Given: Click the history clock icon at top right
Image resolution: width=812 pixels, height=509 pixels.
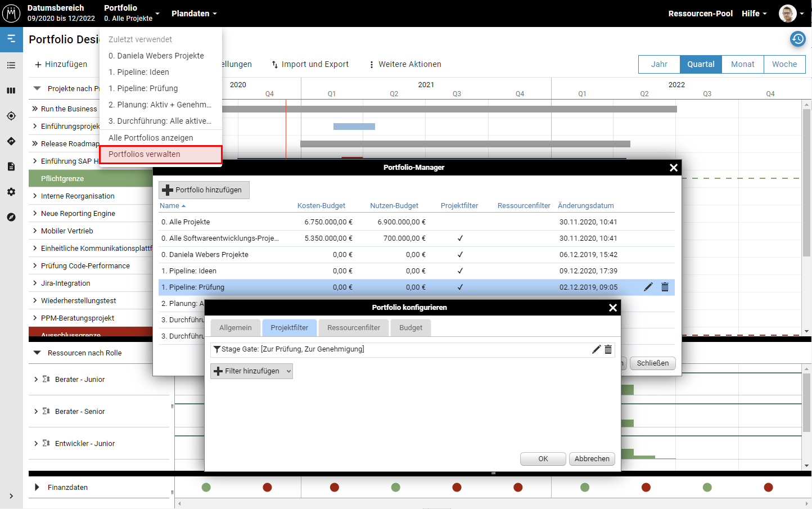Looking at the screenshot, I should 797,39.
